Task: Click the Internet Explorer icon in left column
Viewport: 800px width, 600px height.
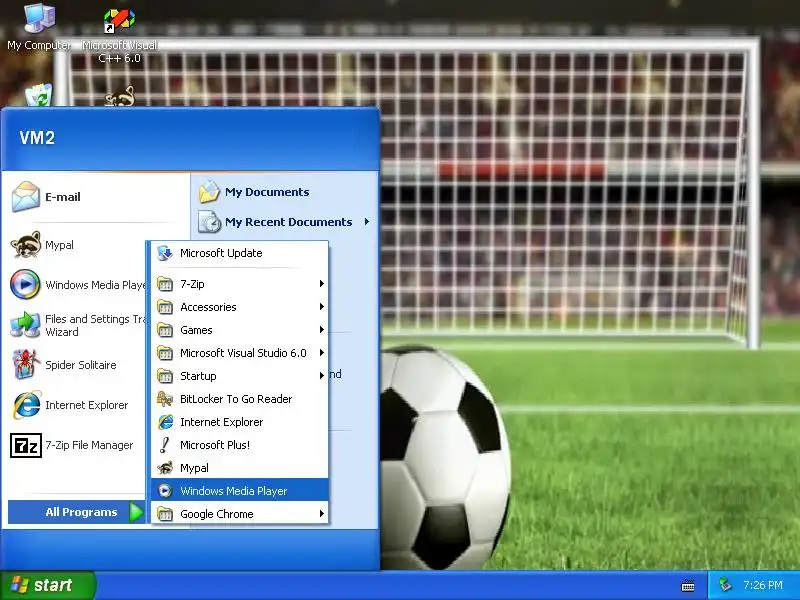Action: coord(26,405)
